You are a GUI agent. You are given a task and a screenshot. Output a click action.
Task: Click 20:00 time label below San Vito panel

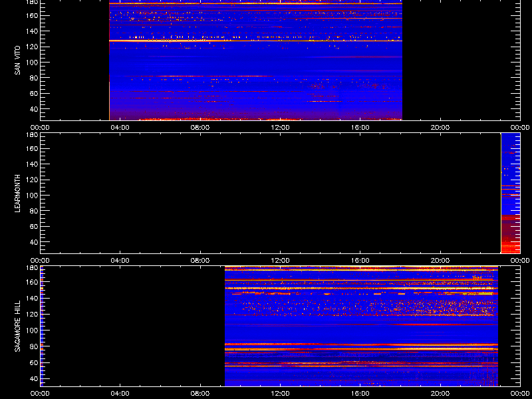440,128
